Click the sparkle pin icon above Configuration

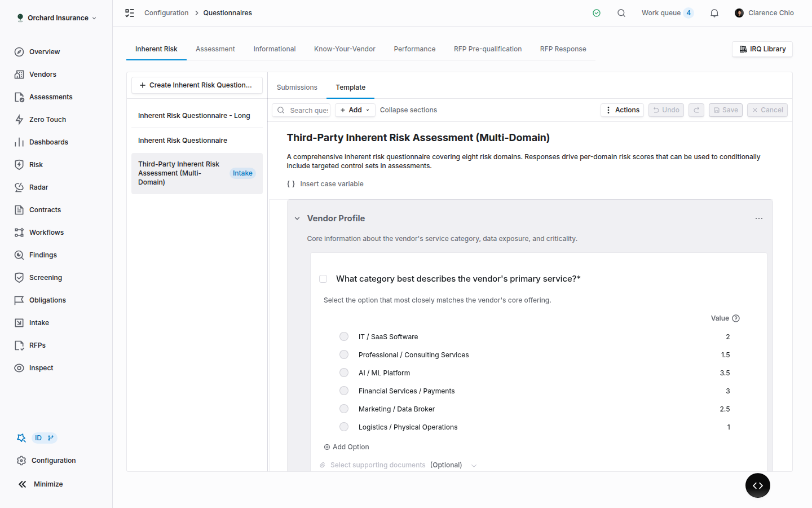tap(21, 438)
